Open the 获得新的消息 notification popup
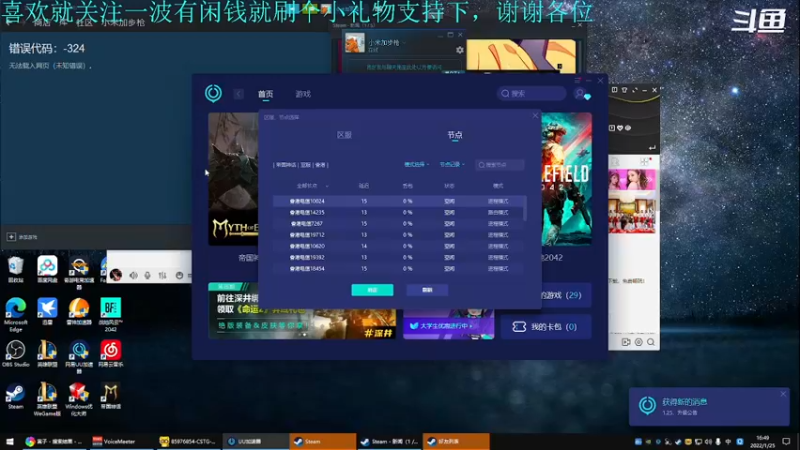 pyautogui.click(x=709, y=406)
